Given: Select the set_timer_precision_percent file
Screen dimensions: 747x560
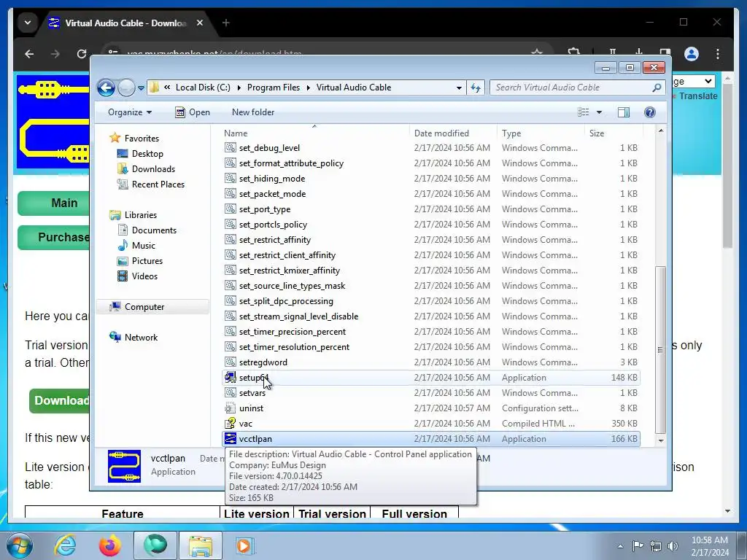Looking at the screenshot, I should pyautogui.click(x=292, y=332).
